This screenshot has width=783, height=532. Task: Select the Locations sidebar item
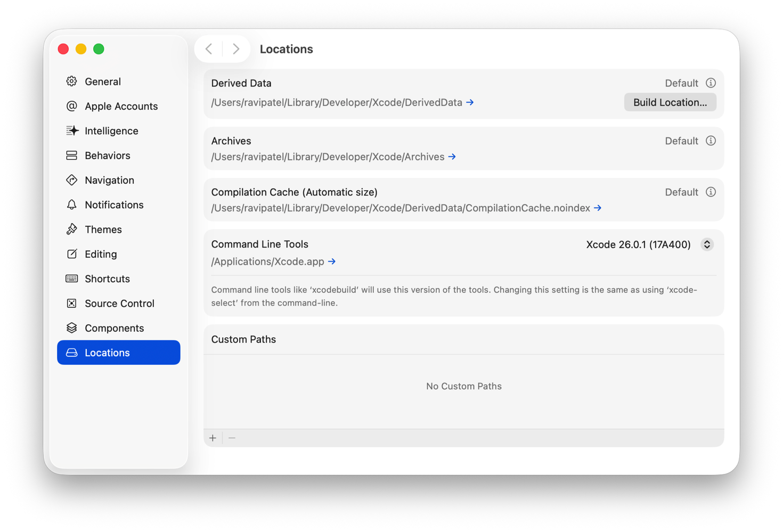click(x=119, y=353)
